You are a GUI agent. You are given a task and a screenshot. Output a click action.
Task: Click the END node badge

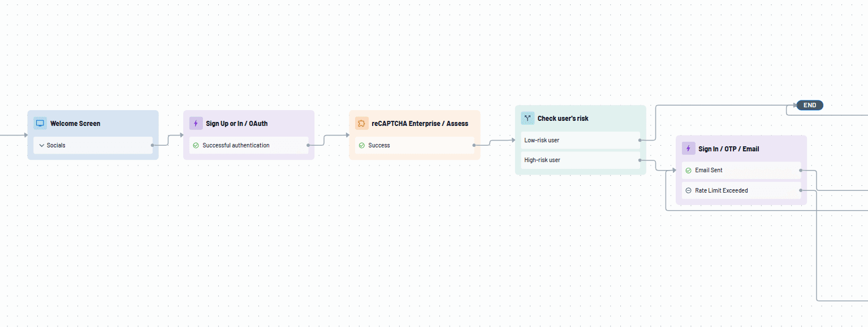point(810,105)
